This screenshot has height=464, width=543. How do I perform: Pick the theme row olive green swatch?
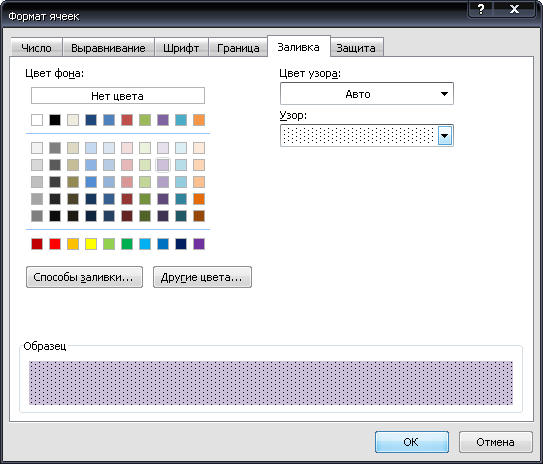point(145,120)
